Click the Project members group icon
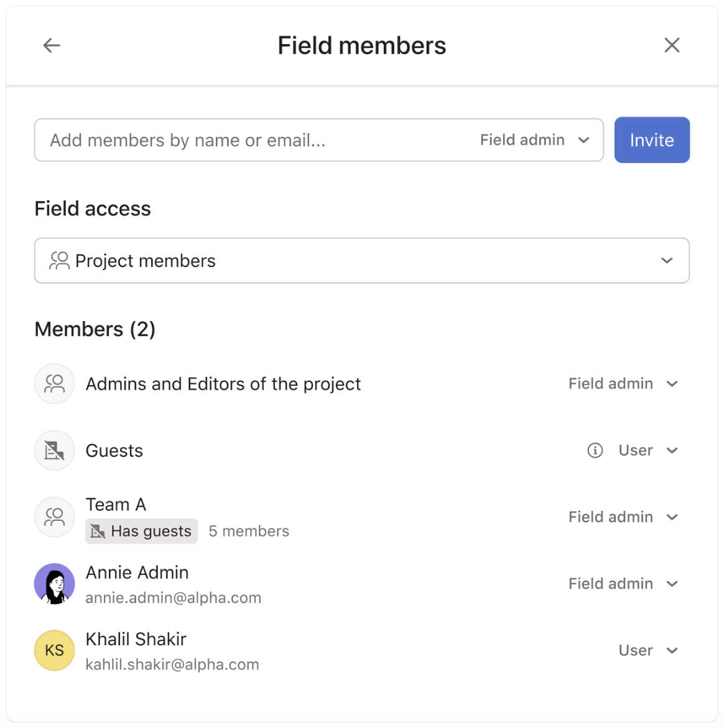Viewport: 724px width, 728px height. [60, 261]
